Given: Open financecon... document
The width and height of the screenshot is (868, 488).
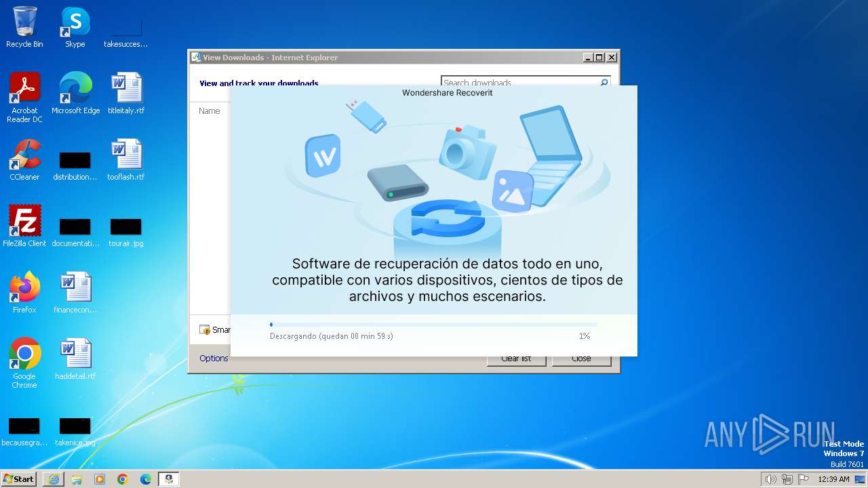Looking at the screenshot, I should [x=75, y=293].
